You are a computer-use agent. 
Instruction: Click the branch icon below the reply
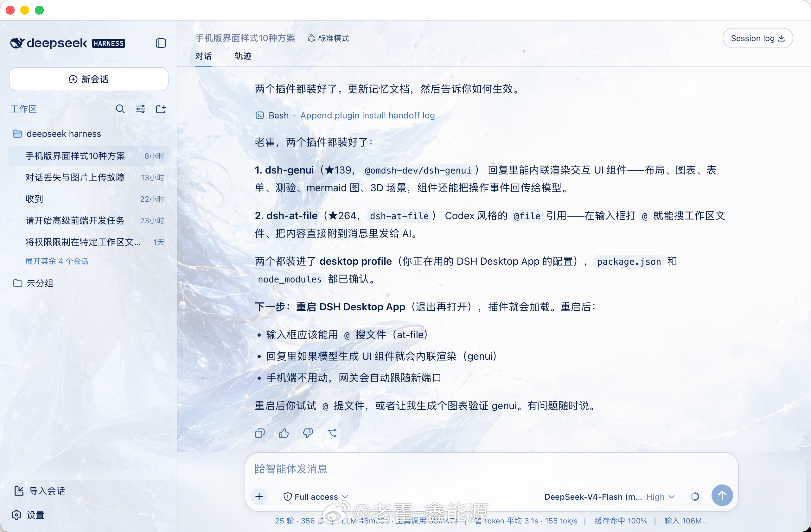(332, 433)
